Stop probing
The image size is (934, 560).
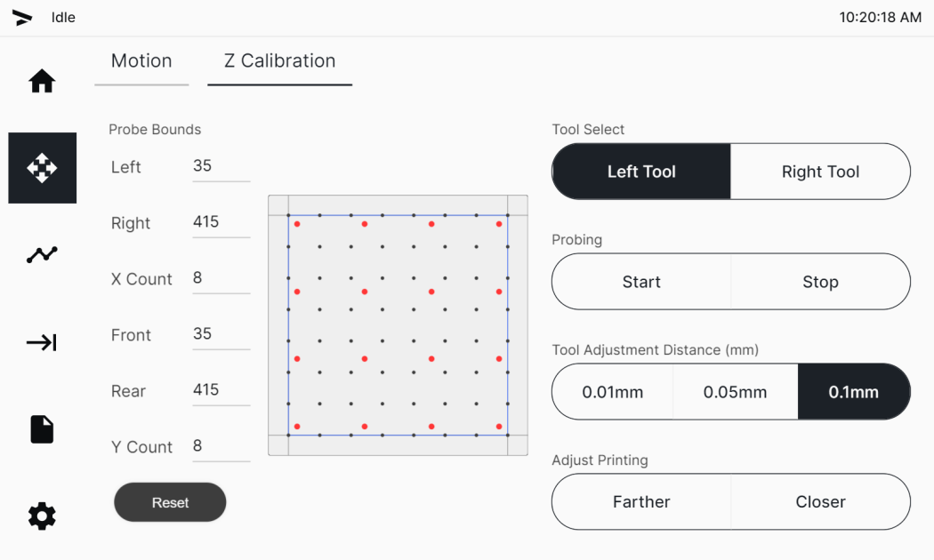coord(820,282)
